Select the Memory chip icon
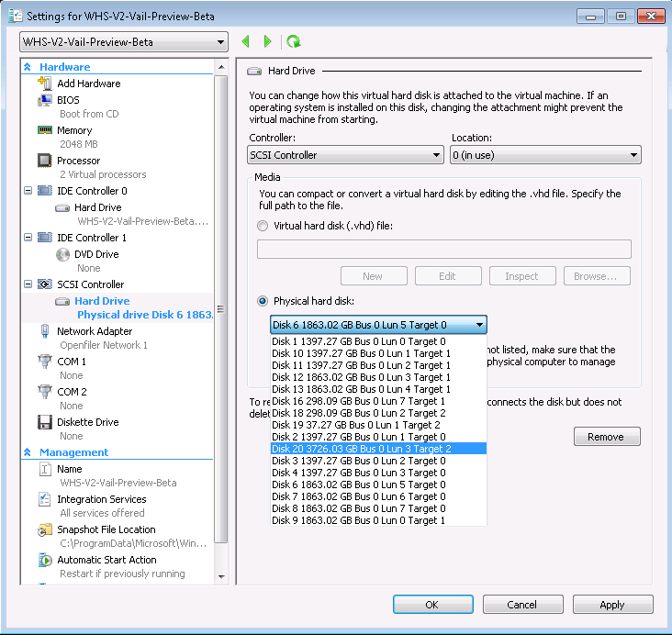The image size is (672, 635). coord(44,130)
